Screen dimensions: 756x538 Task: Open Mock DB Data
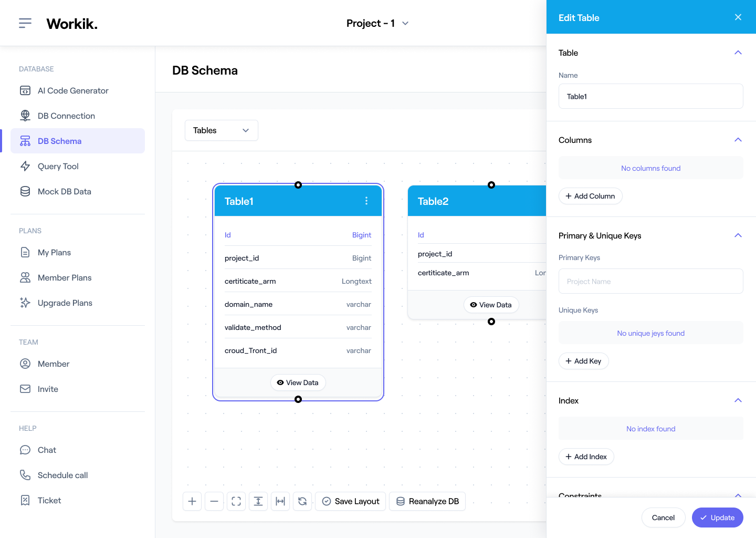pos(64,191)
